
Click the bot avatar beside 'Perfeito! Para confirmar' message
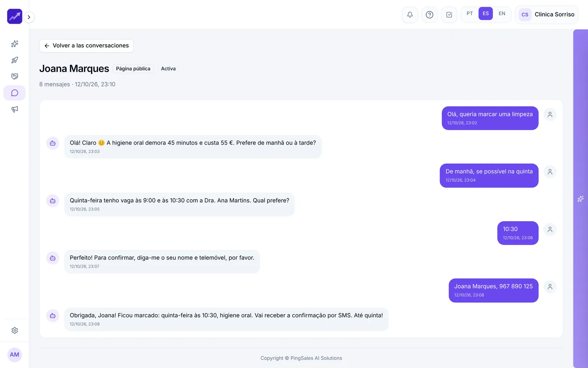53,258
